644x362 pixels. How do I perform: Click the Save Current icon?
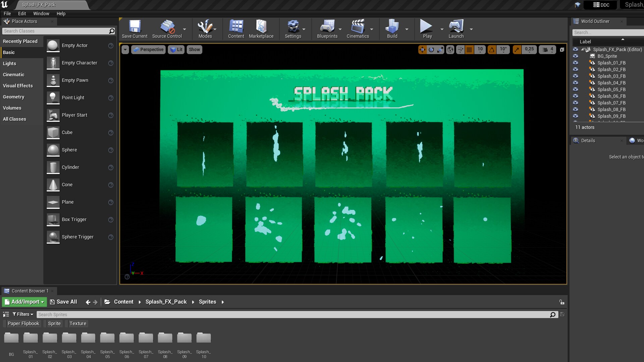[x=134, y=29]
